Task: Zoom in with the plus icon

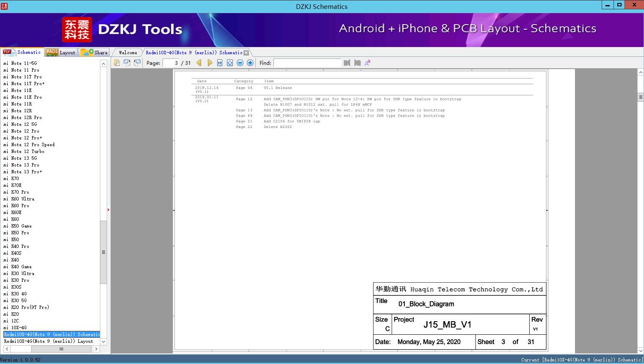Action: click(x=250, y=63)
